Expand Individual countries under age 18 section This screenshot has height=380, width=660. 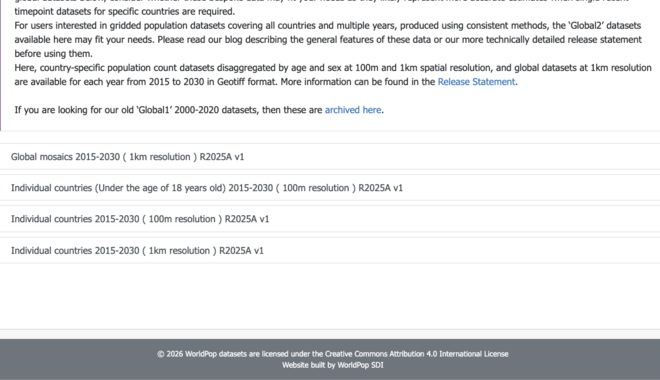pos(330,188)
